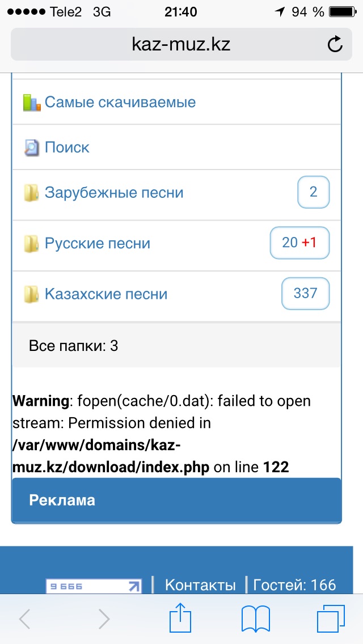
Task: Tap the folder icon beside Русские песни
Action: (x=31, y=244)
